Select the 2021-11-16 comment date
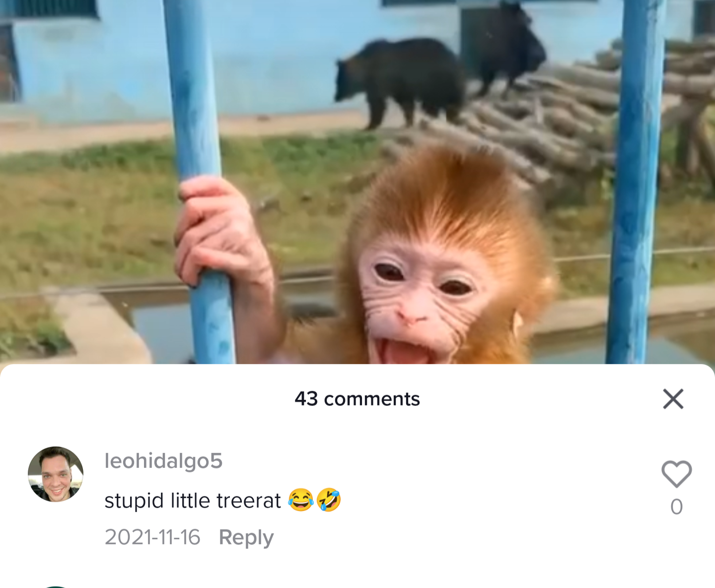This screenshot has height=588, width=715. (152, 537)
